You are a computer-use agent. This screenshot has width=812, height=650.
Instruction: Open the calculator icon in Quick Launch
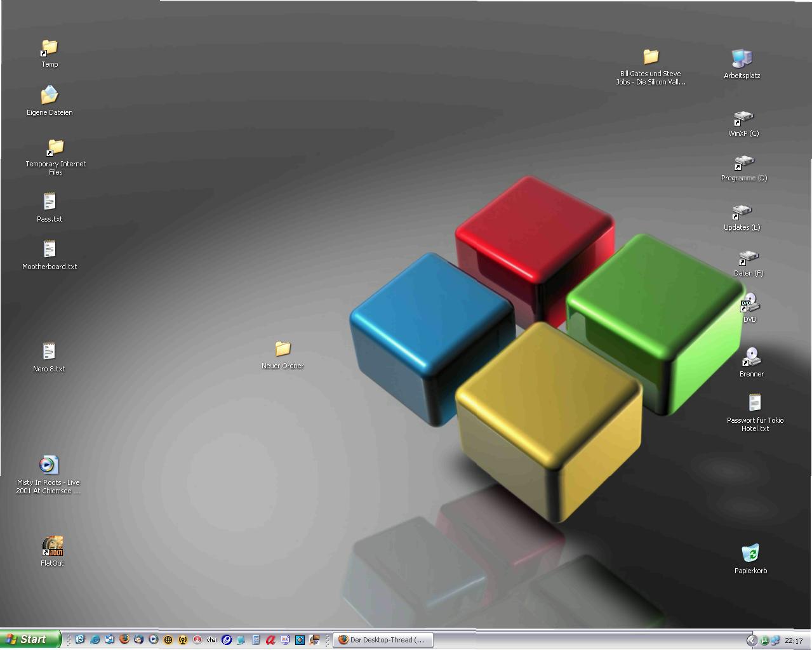click(256, 639)
